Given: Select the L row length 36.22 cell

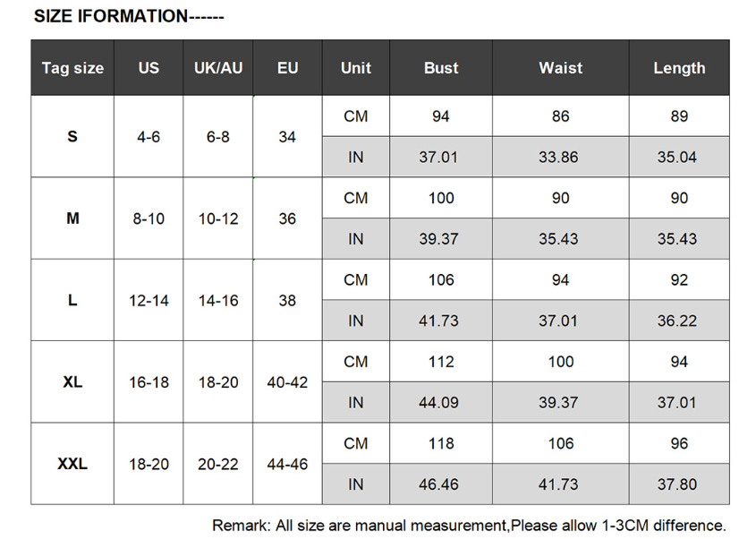Looking at the screenshot, I should [x=679, y=321].
